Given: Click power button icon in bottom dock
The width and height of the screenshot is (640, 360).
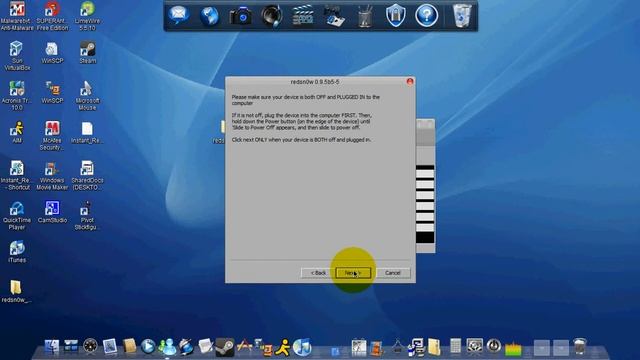Looking at the screenshot, I should [494, 346].
